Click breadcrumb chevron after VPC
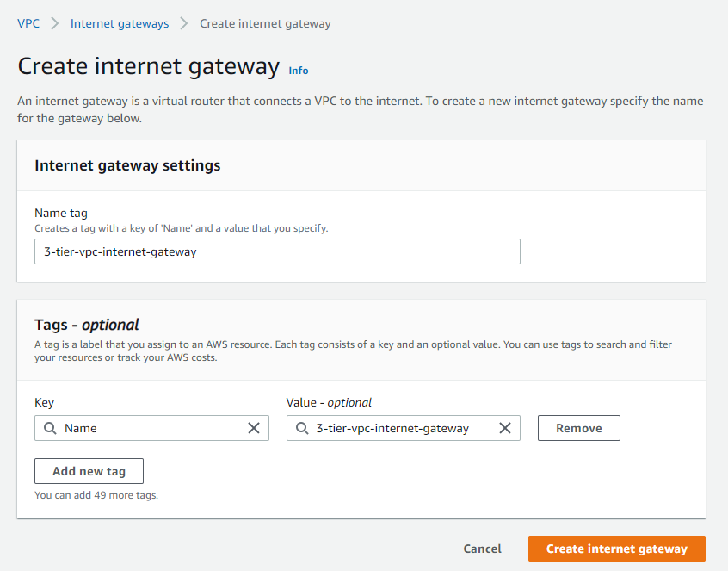Viewport: 728px width, 571px height. tap(55, 23)
